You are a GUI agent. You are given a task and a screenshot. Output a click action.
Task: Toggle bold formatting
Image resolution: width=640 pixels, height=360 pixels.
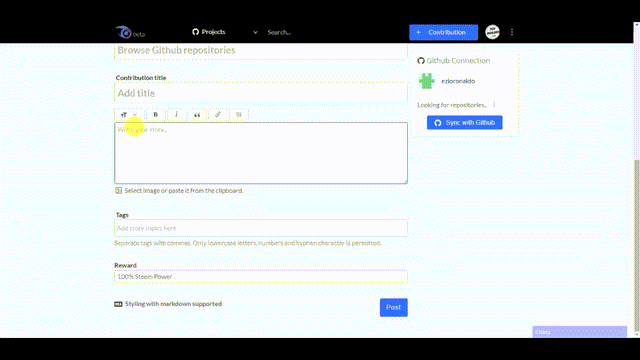[156, 115]
